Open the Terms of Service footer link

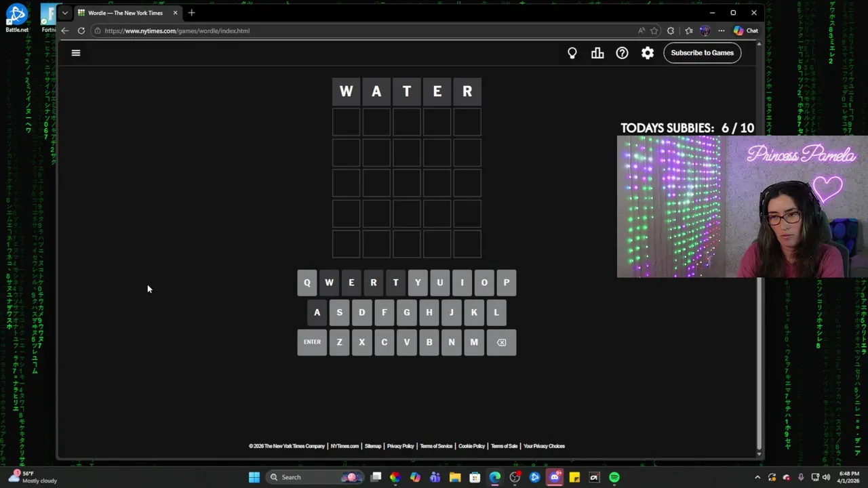click(x=436, y=446)
